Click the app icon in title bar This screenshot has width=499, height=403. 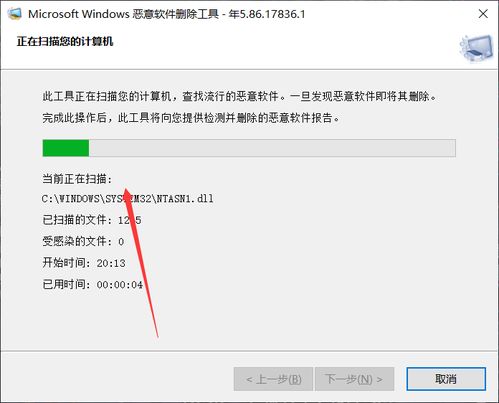(x=14, y=14)
